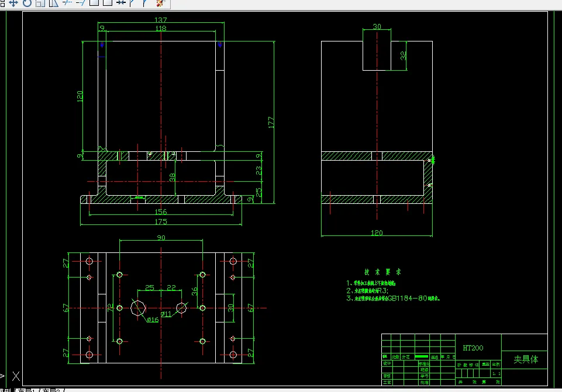Click the Explode tool icon
Image resolution: width=562 pixels, height=392 pixels.
(x=161, y=3)
